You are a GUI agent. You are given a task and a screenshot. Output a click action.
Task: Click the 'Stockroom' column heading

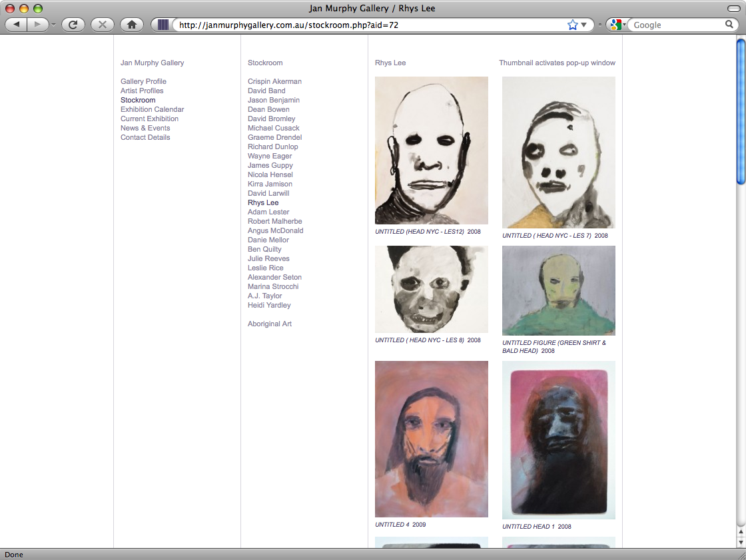[x=265, y=63]
